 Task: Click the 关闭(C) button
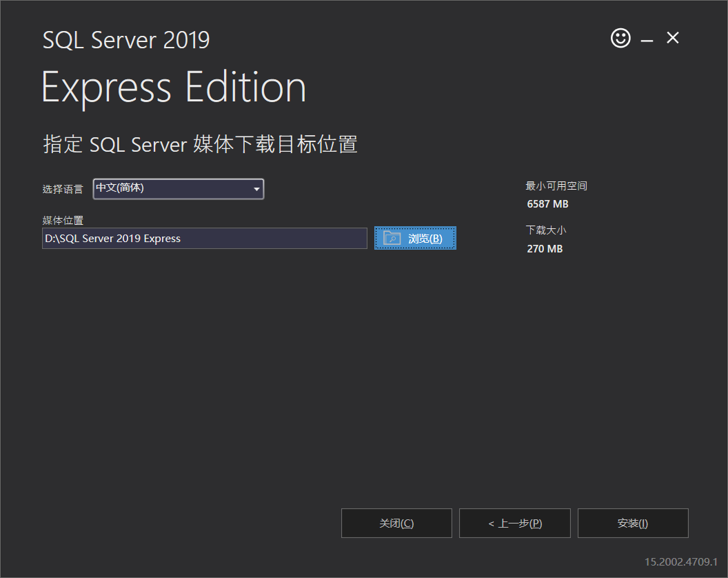click(396, 524)
